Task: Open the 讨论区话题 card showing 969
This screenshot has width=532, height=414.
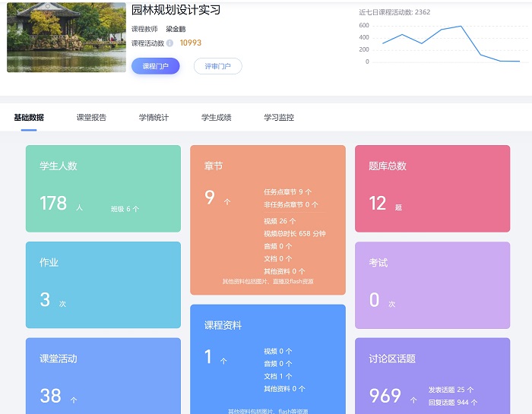Action: (432, 376)
